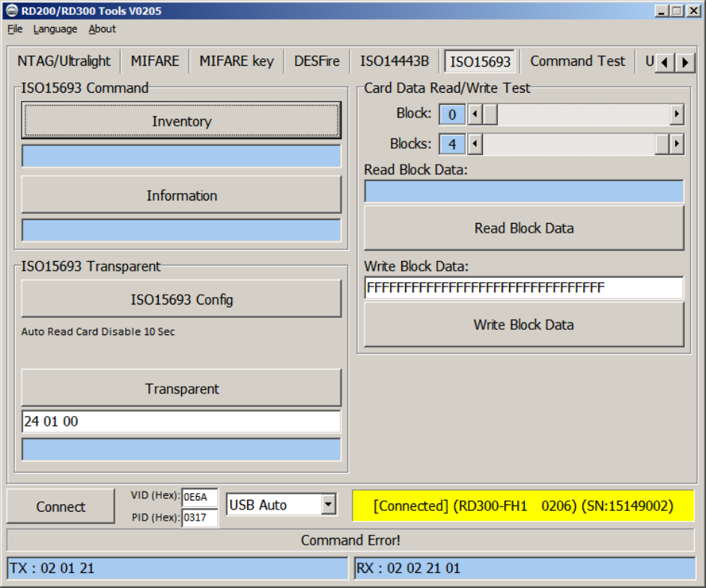Click the Inventory button

tap(181, 120)
